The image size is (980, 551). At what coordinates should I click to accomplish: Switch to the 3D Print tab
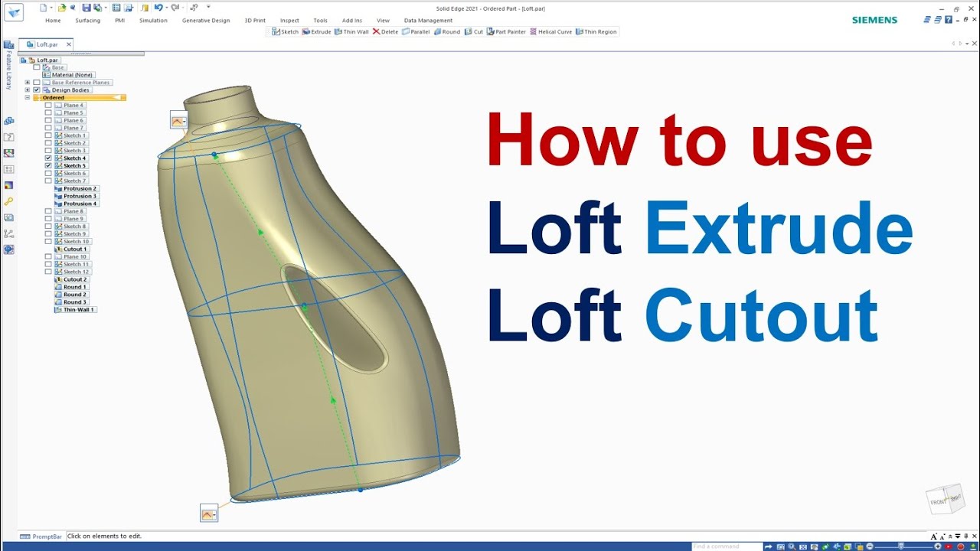[255, 21]
